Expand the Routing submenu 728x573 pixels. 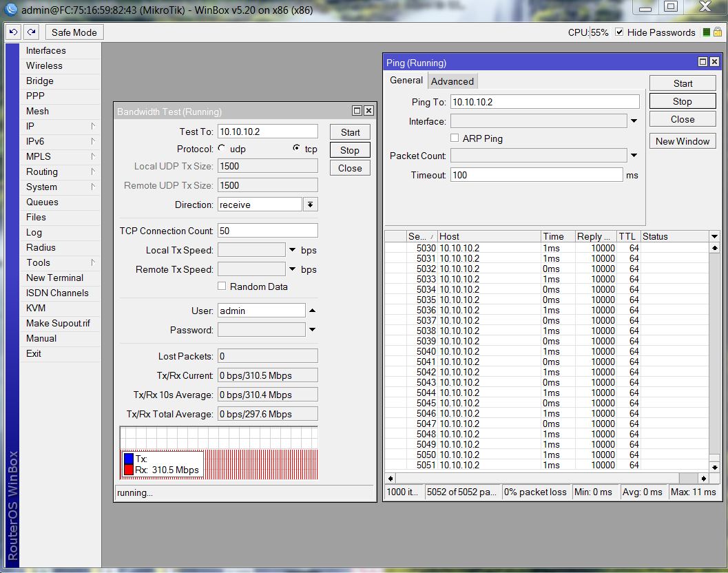(x=93, y=171)
